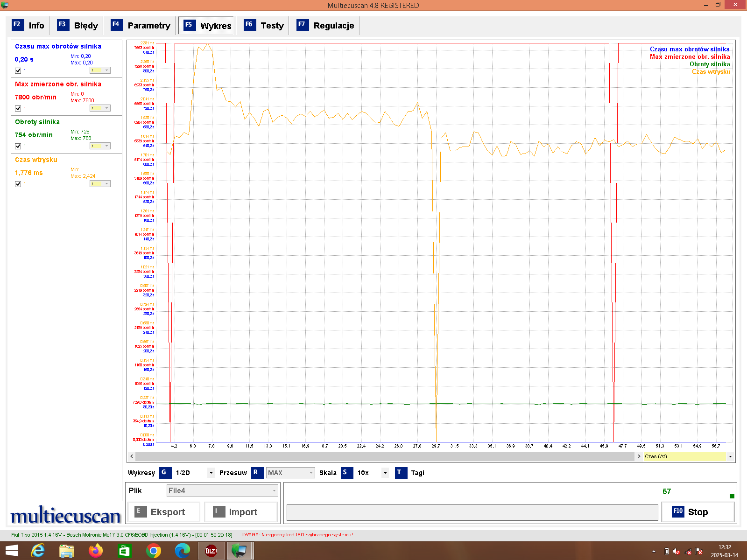Open the BLZ! app in taskbar
The width and height of the screenshot is (747, 560).
pos(211,551)
